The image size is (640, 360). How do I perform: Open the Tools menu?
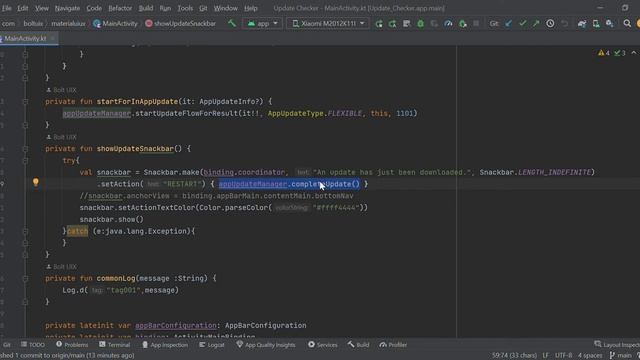point(185,8)
